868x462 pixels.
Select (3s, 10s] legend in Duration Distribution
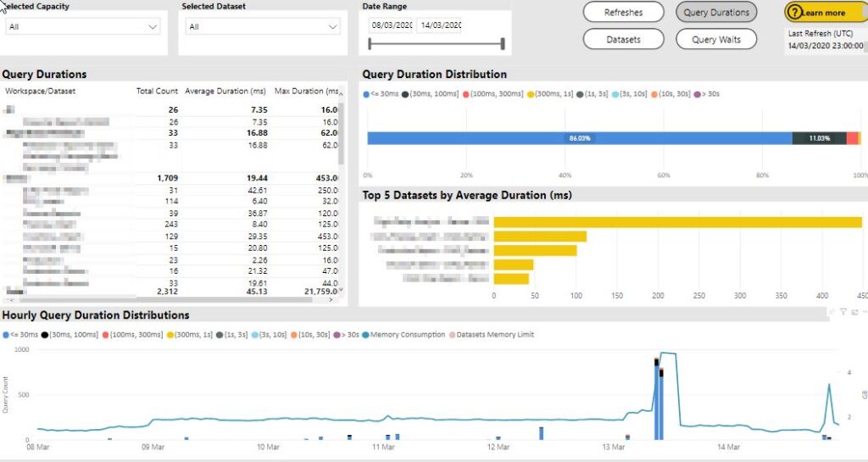coord(630,94)
